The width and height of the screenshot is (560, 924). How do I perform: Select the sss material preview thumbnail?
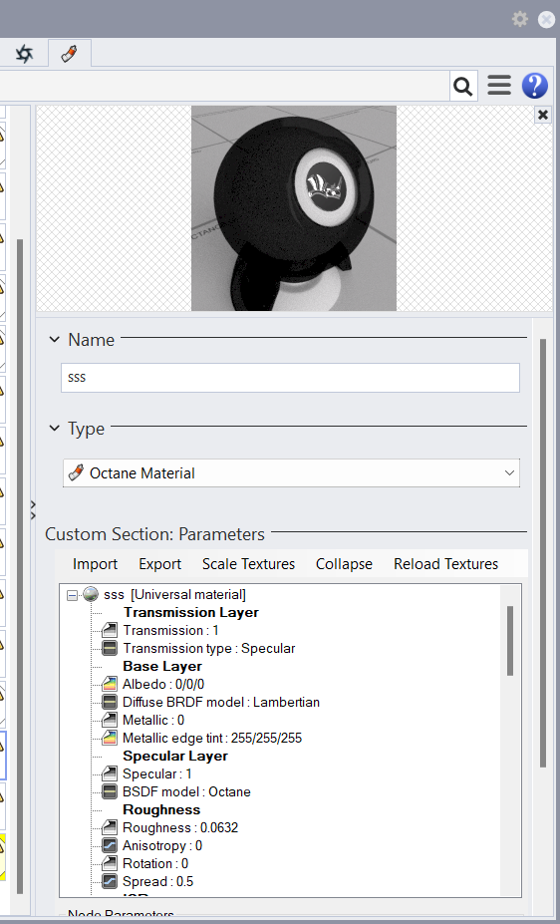(x=294, y=208)
